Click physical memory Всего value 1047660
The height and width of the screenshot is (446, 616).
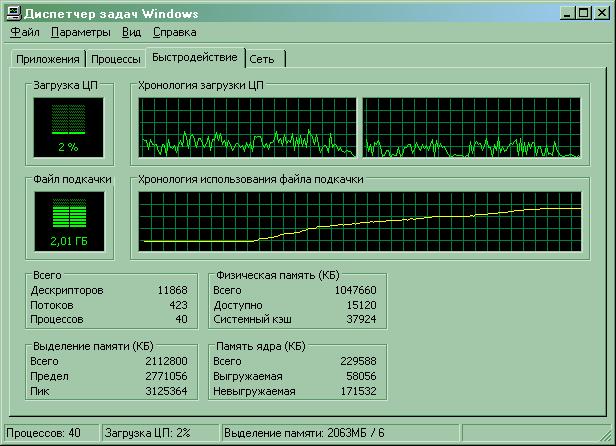[x=356, y=290]
